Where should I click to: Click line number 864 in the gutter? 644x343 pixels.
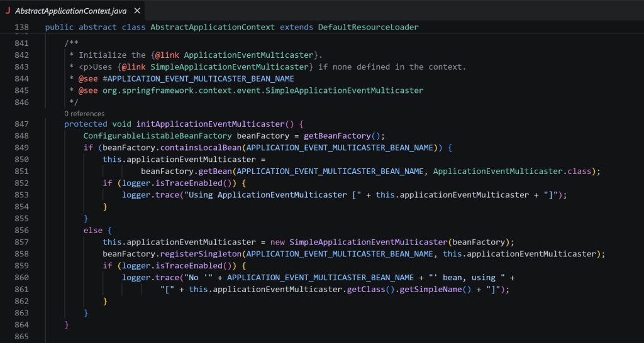click(22, 325)
